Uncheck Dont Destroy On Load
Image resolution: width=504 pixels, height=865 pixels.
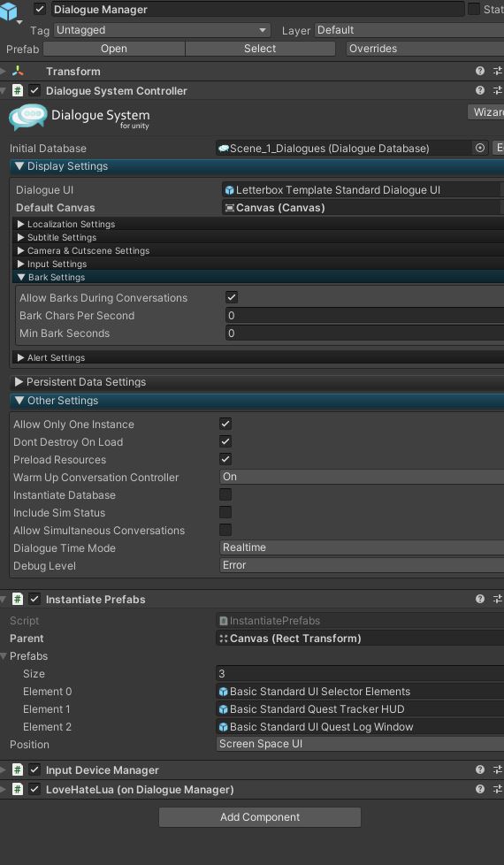point(225,441)
